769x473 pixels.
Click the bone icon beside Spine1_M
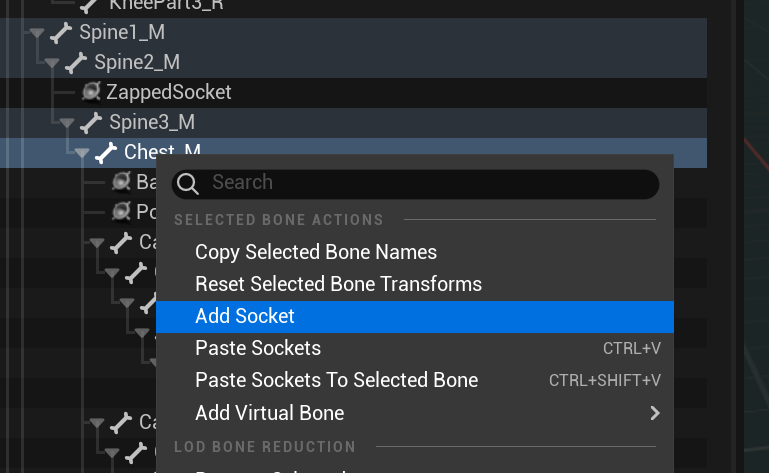pos(61,33)
